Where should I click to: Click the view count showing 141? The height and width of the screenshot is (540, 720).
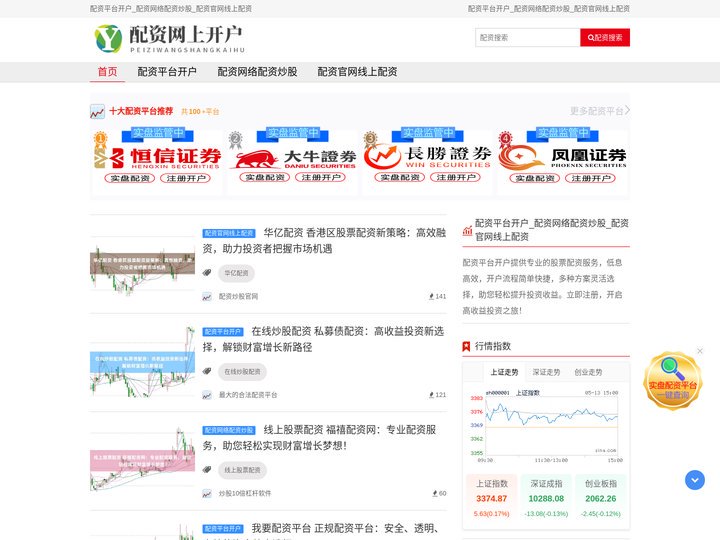point(437,297)
